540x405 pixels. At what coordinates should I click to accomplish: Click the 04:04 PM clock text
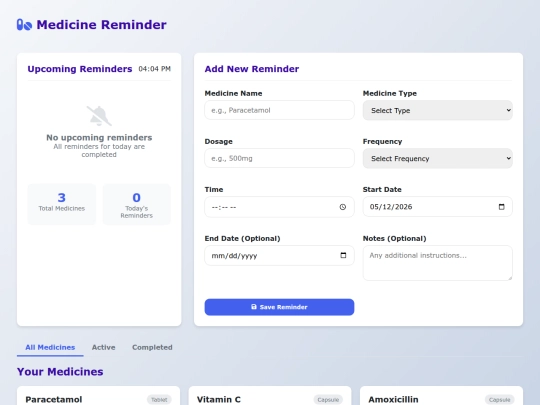pyautogui.click(x=155, y=69)
